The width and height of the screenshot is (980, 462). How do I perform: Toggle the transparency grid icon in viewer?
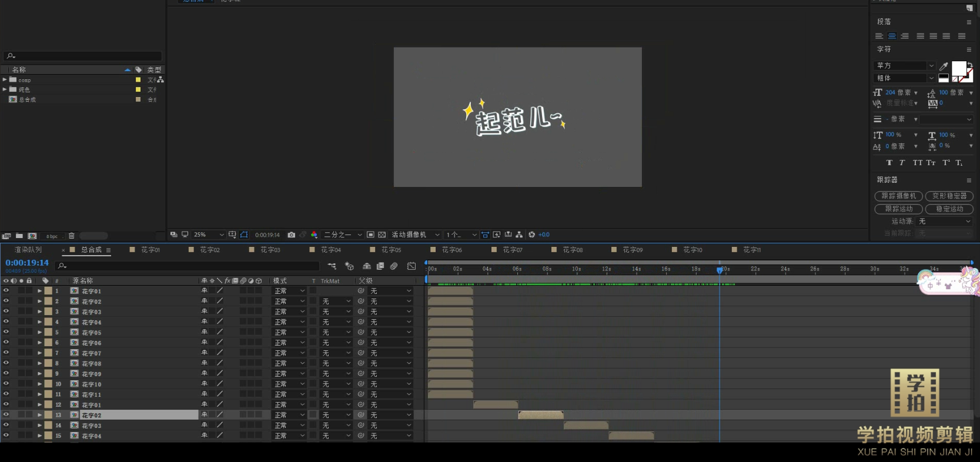click(382, 235)
